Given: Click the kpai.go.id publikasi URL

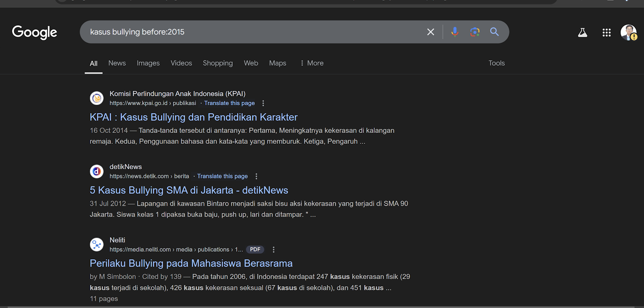Looking at the screenshot, I should tap(153, 103).
